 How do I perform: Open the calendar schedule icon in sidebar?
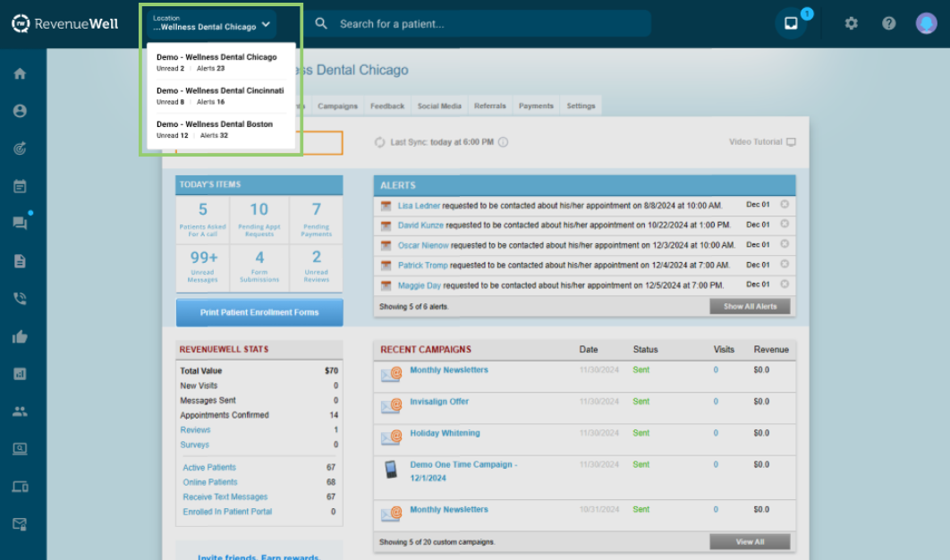tap(20, 186)
